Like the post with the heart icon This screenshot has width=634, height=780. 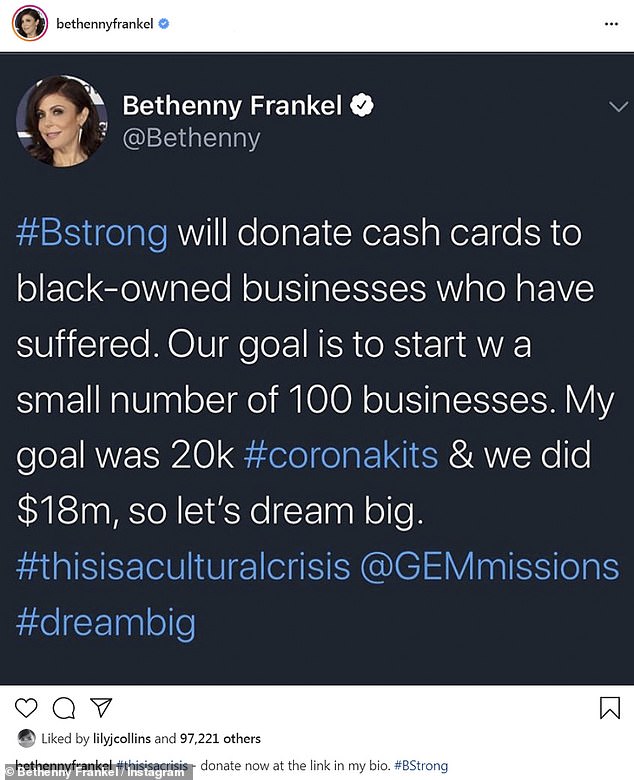point(27,709)
